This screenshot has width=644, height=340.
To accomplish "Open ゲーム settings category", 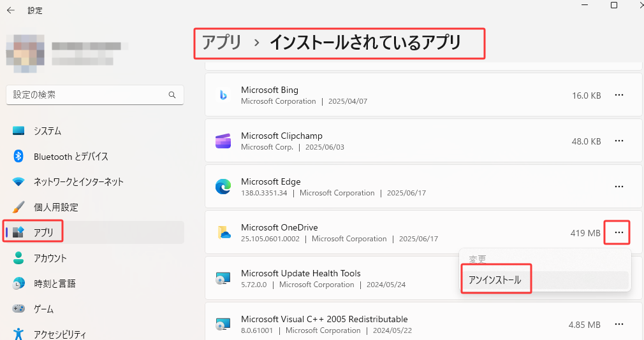I will 95,309.
